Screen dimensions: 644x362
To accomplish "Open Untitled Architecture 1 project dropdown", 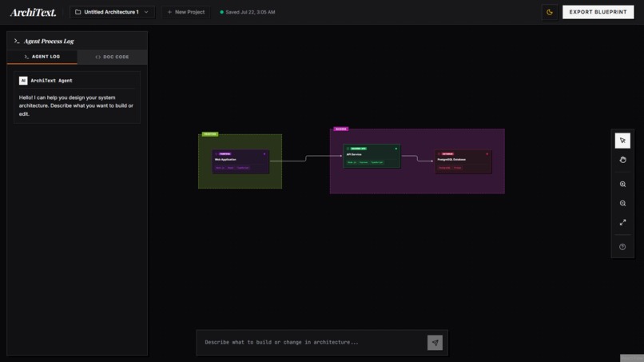I will point(112,12).
